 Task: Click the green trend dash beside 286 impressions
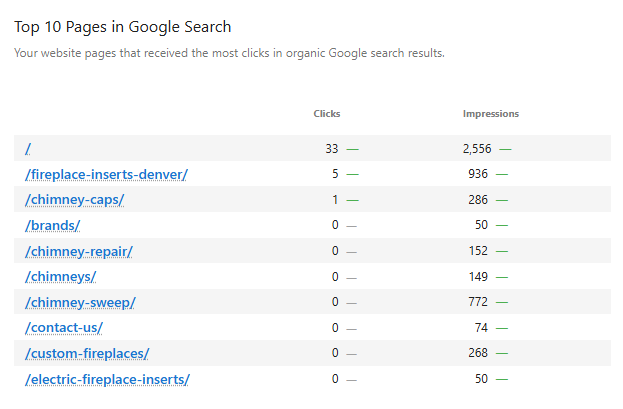coord(502,200)
